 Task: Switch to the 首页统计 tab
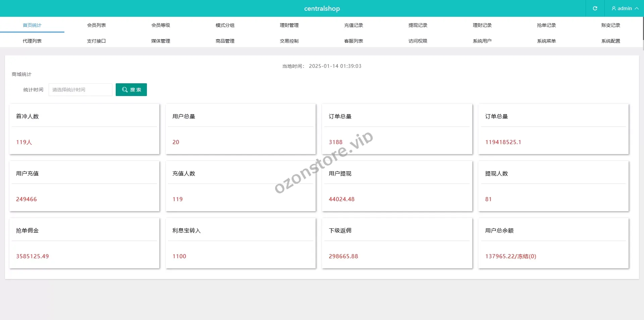(32, 25)
